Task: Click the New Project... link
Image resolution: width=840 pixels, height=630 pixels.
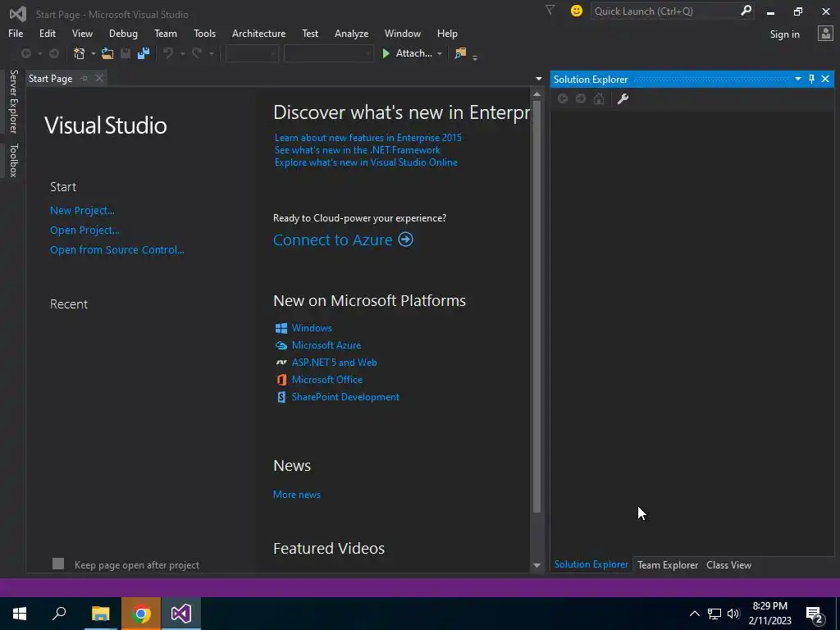Action: pyautogui.click(x=82, y=211)
